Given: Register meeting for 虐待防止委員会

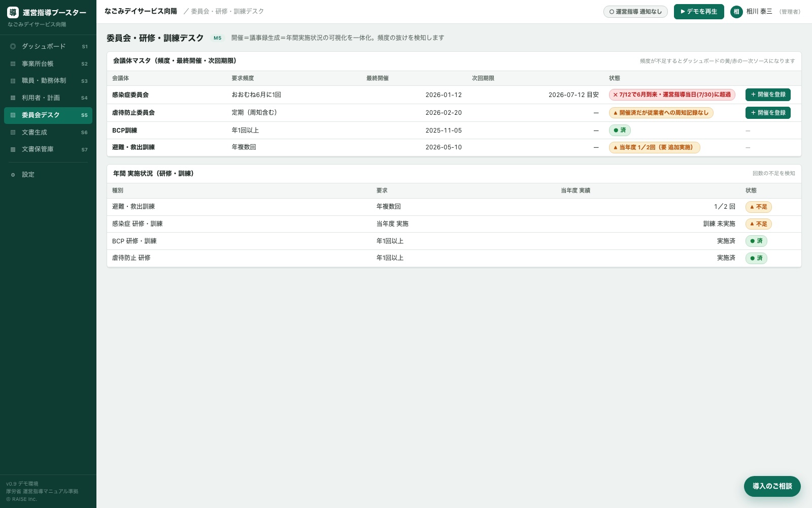Looking at the screenshot, I should coord(768,113).
